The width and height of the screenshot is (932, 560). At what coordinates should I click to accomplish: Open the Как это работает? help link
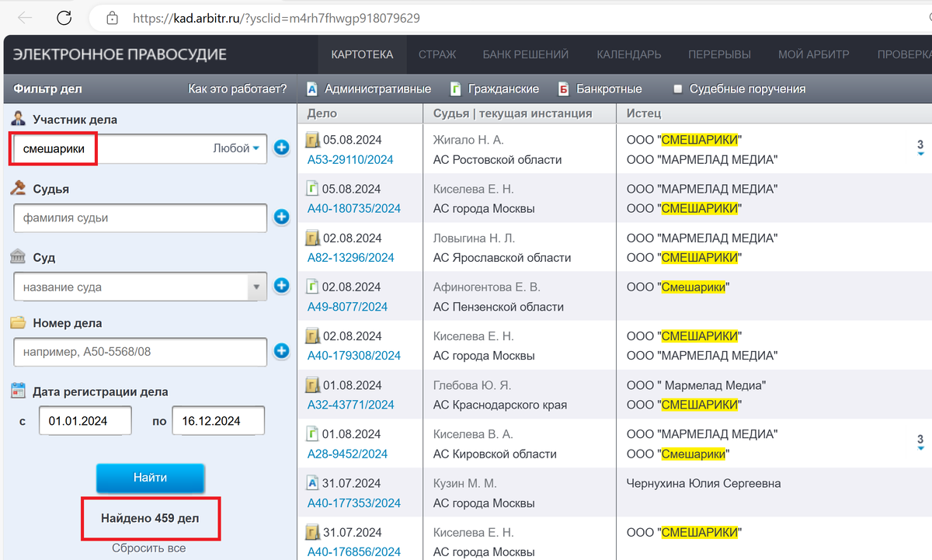pos(238,89)
